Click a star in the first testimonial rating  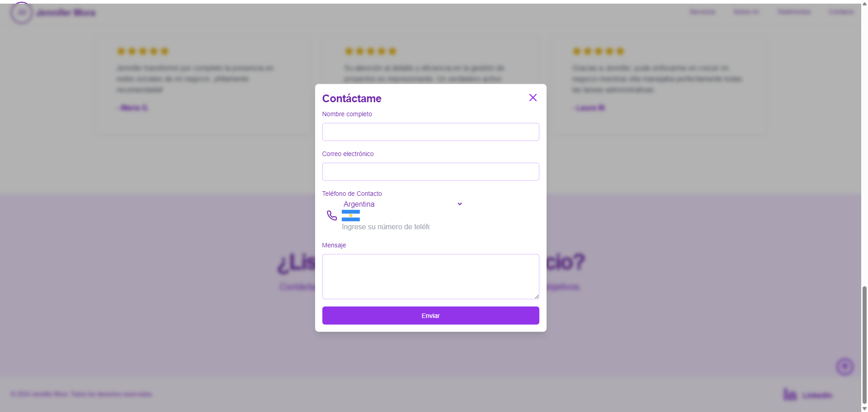click(143, 51)
